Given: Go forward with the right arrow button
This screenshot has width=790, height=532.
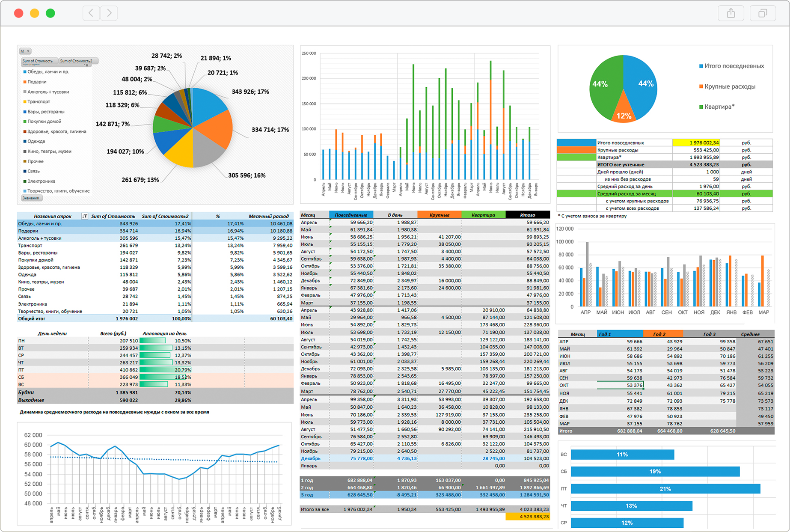Looking at the screenshot, I should pos(109,13).
